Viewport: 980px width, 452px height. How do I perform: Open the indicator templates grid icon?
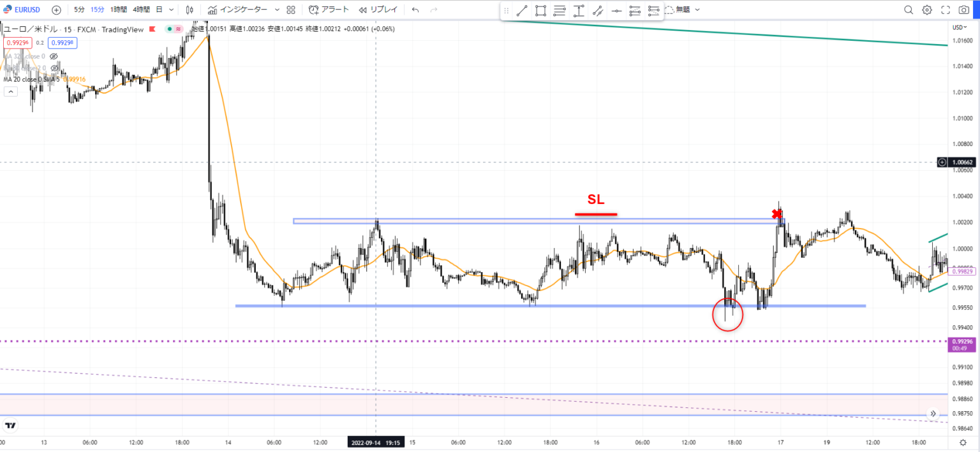coord(291,10)
